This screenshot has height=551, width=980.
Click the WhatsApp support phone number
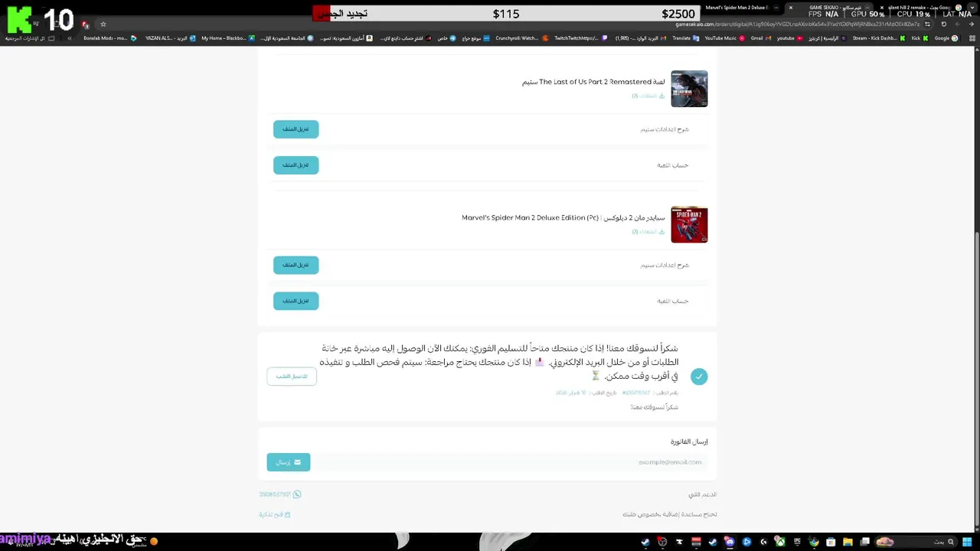click(275, 494)
